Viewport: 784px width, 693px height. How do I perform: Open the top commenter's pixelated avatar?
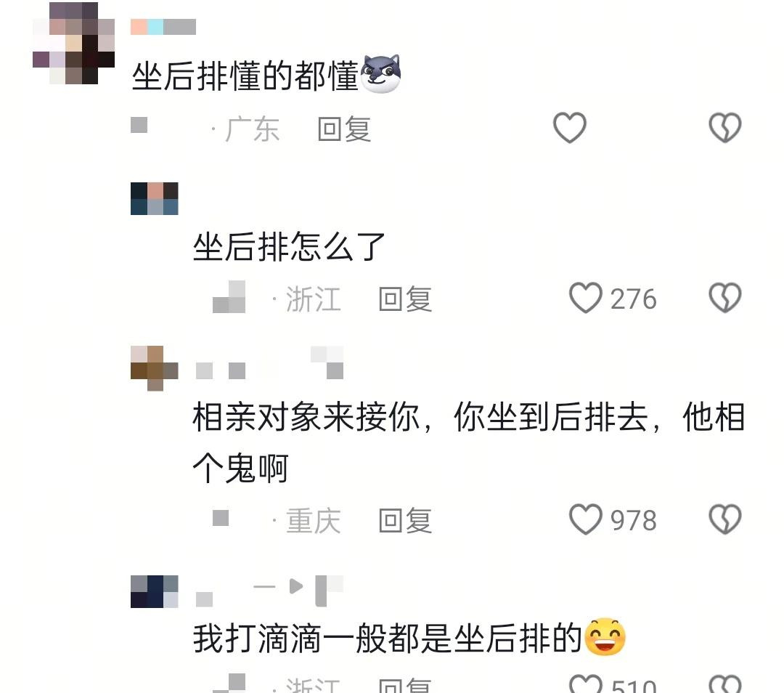pos(73,44)
